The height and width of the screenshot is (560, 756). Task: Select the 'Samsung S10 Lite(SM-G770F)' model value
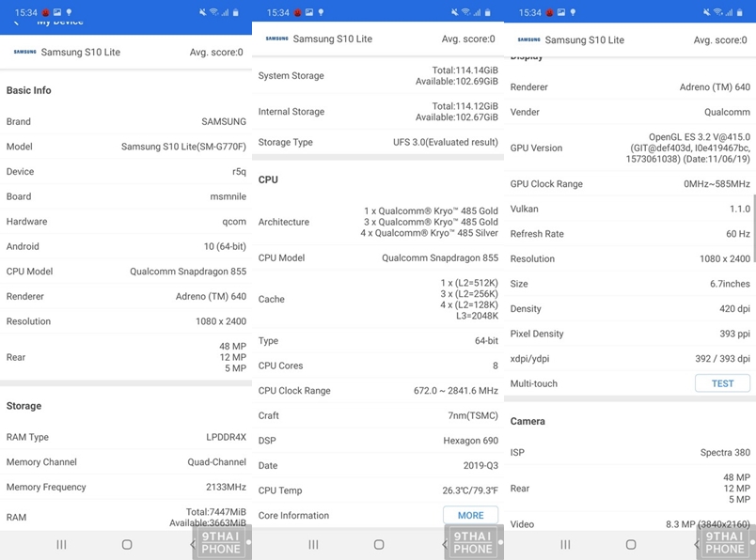[183, 147]
